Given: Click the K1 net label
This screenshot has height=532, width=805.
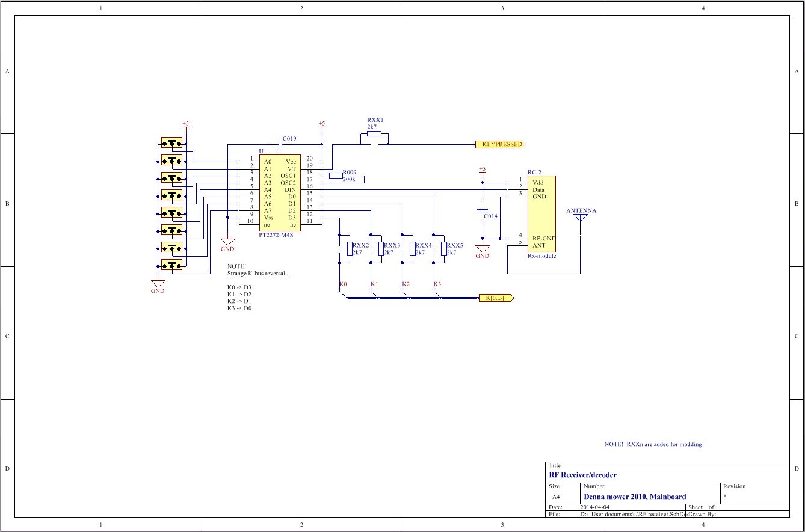Looking at the screenshot, I should (x=374, y=284).
